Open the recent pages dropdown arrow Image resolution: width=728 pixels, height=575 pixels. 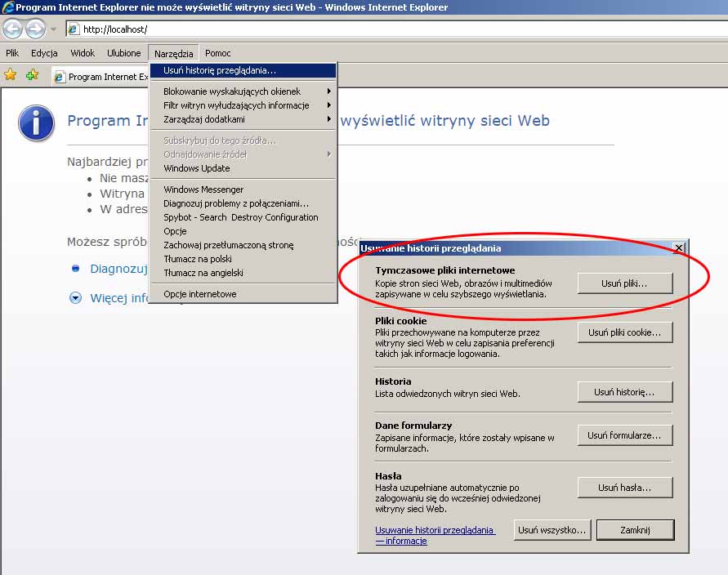tap(54, 29)
